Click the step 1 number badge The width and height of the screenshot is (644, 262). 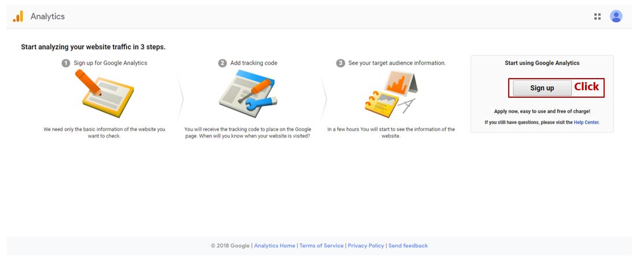click(66, 63)
